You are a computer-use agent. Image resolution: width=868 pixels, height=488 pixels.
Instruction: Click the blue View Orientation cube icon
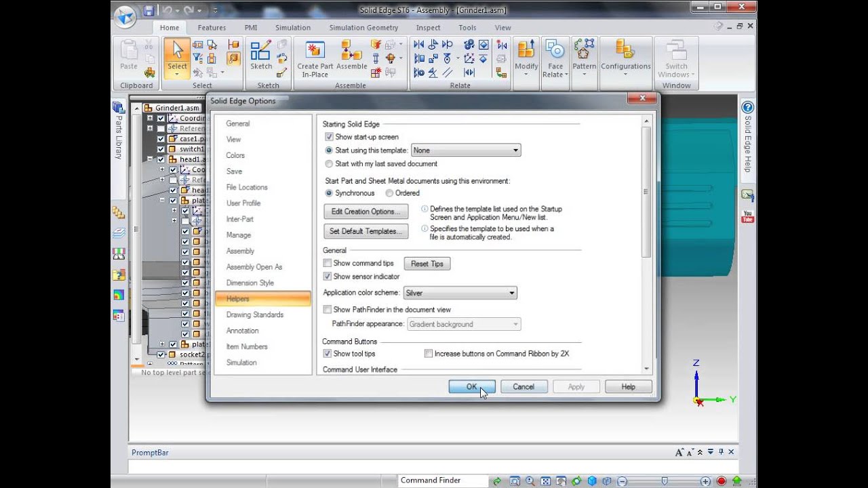592,481
